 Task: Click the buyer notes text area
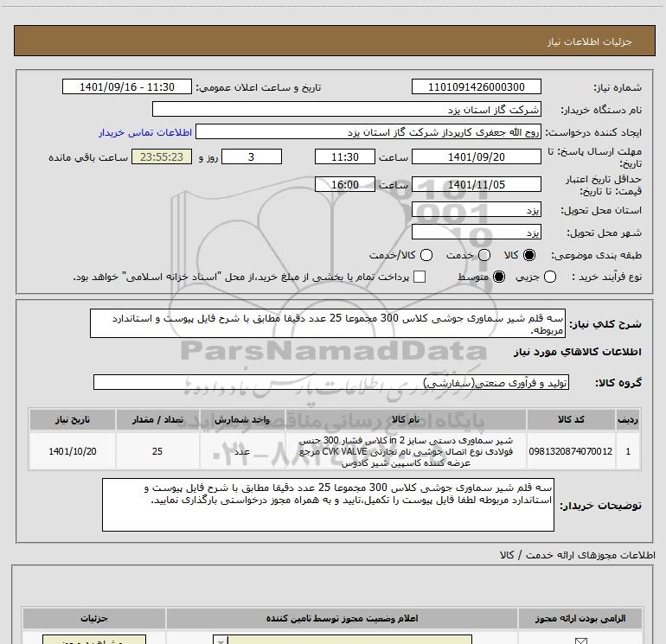pos(328,505)
